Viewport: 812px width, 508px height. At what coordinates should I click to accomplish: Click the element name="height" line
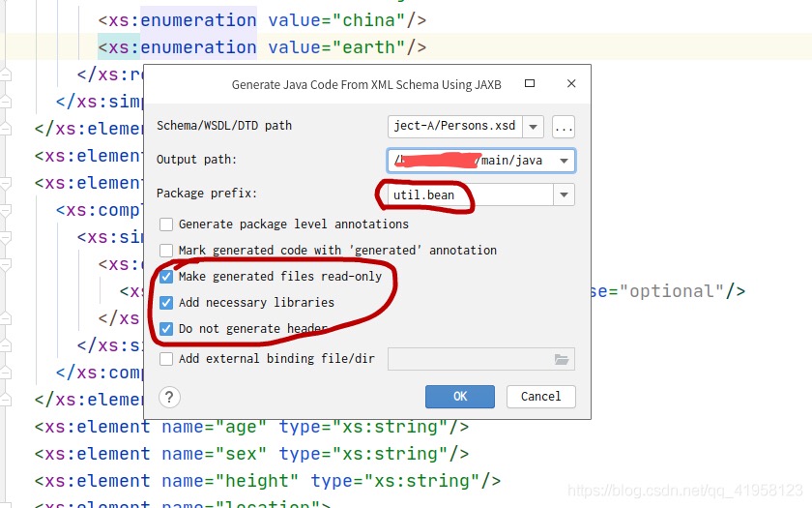(x=267, y=481)
